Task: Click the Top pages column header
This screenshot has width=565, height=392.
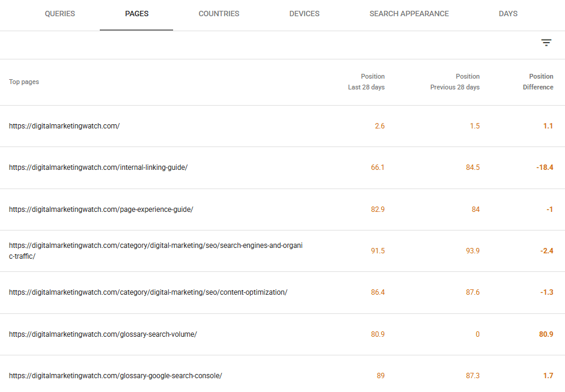Action: click(x=24, y=82)
